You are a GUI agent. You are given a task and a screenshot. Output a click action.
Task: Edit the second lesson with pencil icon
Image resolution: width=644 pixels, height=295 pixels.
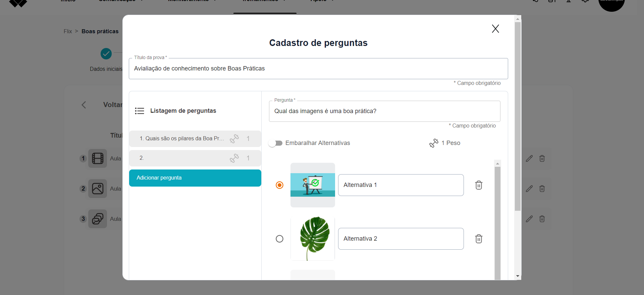pos(529,189)
